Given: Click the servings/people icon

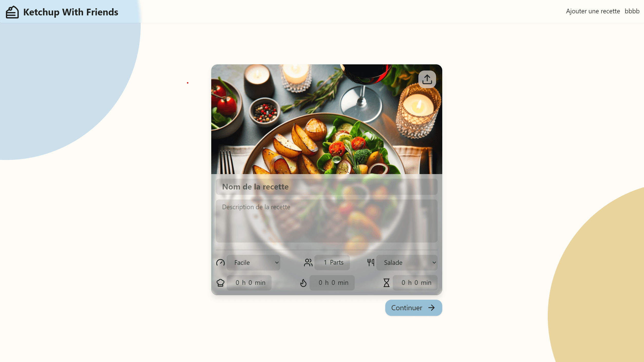Looking at the screenshot, I should tap(308, 263).
